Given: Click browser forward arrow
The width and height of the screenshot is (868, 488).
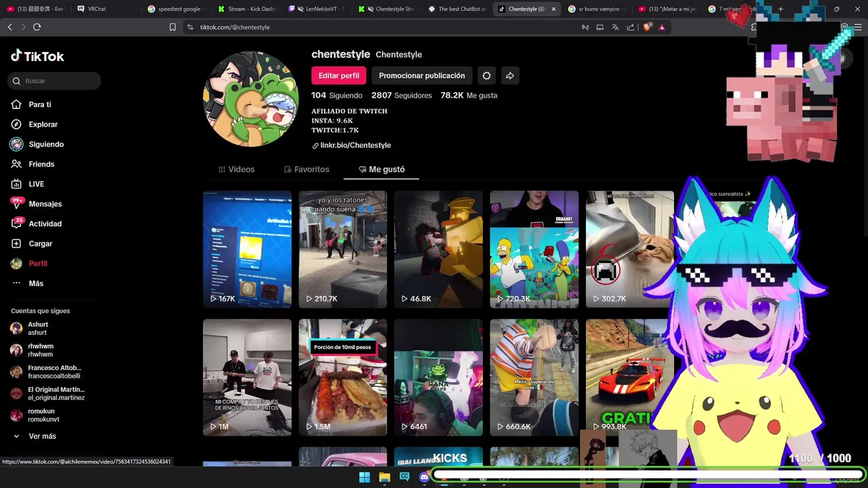Looking at the screenshot, I should [x=23, y=27].
